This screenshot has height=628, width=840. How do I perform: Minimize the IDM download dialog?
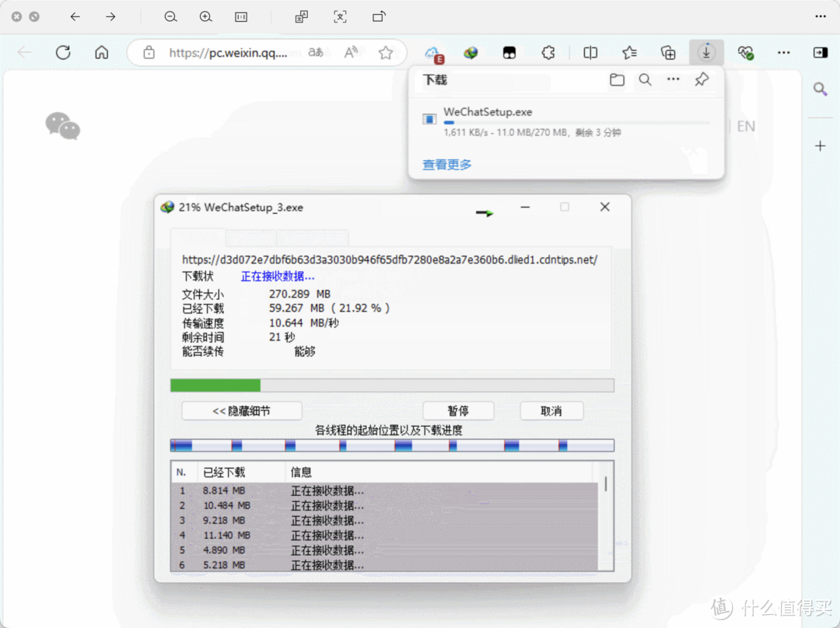[525, 207]
